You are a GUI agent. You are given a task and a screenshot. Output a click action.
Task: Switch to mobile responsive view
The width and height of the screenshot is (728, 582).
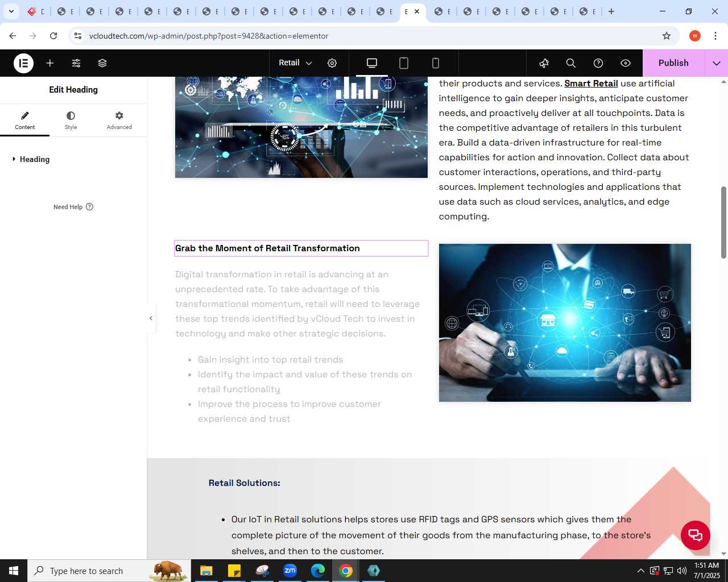coord(436,63)
